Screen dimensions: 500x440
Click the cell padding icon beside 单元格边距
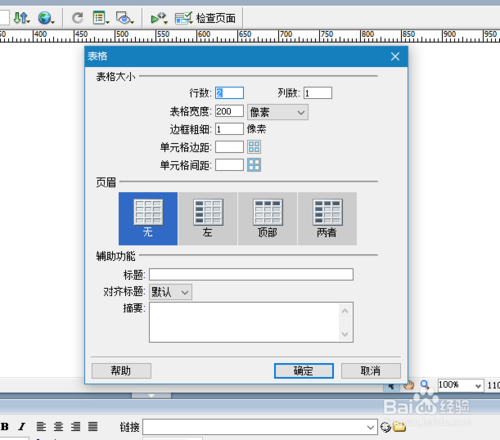pyautogui.click(x=254, y=147)
